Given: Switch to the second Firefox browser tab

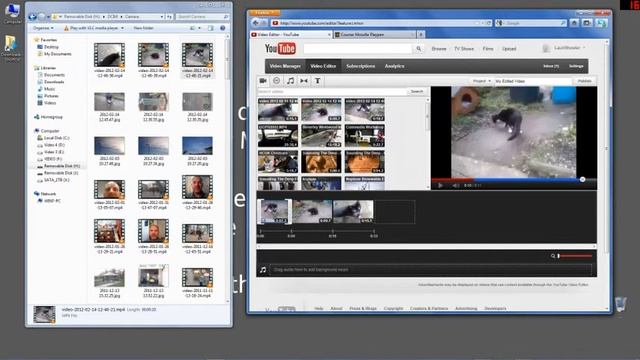Looking at the screenshot, I should [374, 35].
